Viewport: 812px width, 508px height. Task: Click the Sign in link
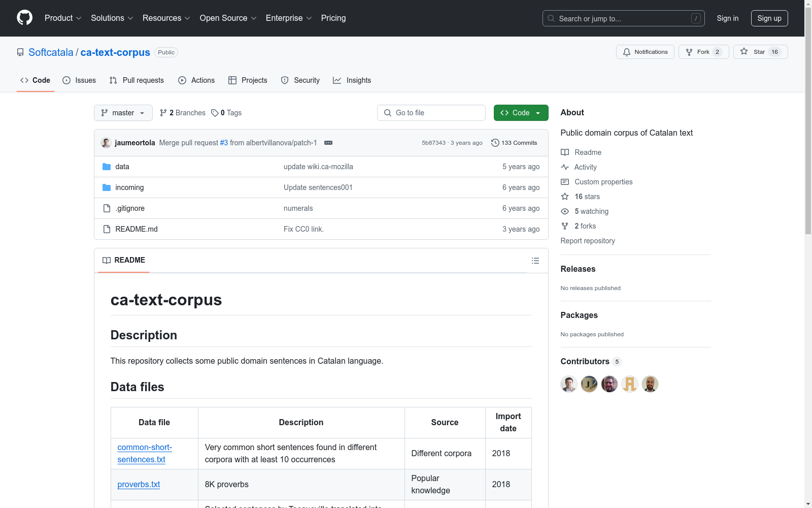click(728, 18)
